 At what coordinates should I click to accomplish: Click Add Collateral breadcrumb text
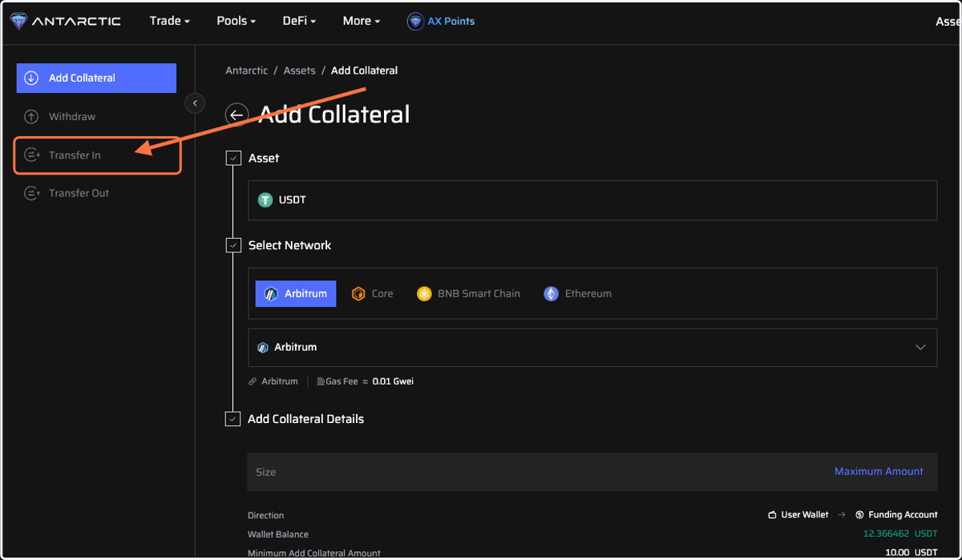[x=364, y=71]
